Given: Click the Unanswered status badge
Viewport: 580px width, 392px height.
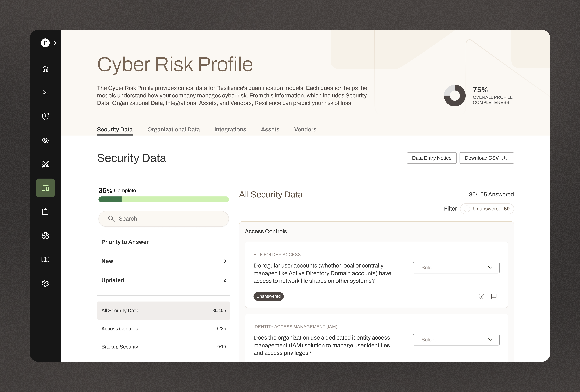Looking at the screenshot, I should [x=268, y=296].
